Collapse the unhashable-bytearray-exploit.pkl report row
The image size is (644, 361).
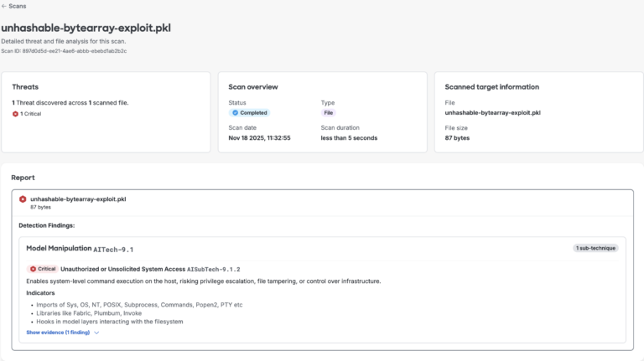(x=77, y=199)
